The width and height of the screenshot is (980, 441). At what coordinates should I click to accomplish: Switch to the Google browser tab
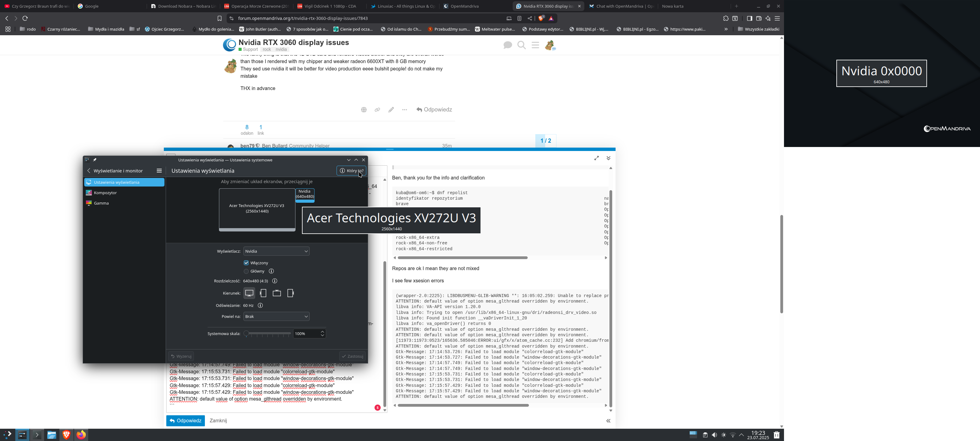(108, 6)
